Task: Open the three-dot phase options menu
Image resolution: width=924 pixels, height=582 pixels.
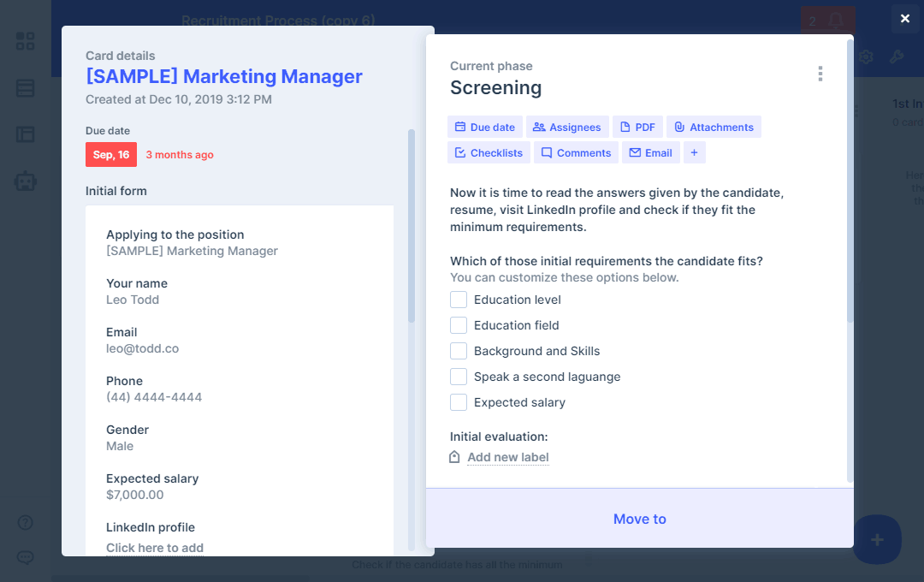Action: (820, 74)
